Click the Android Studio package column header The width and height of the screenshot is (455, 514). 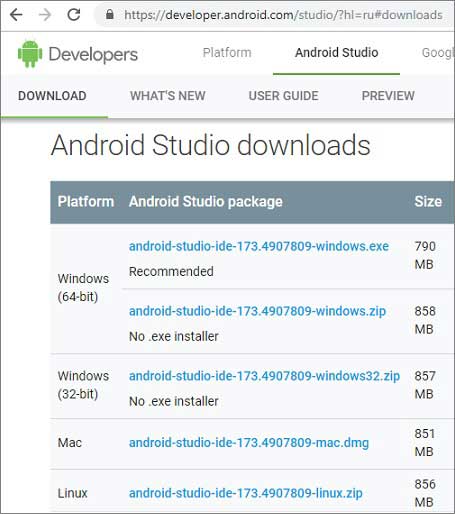pyautogui.click(x=206, y=202)
